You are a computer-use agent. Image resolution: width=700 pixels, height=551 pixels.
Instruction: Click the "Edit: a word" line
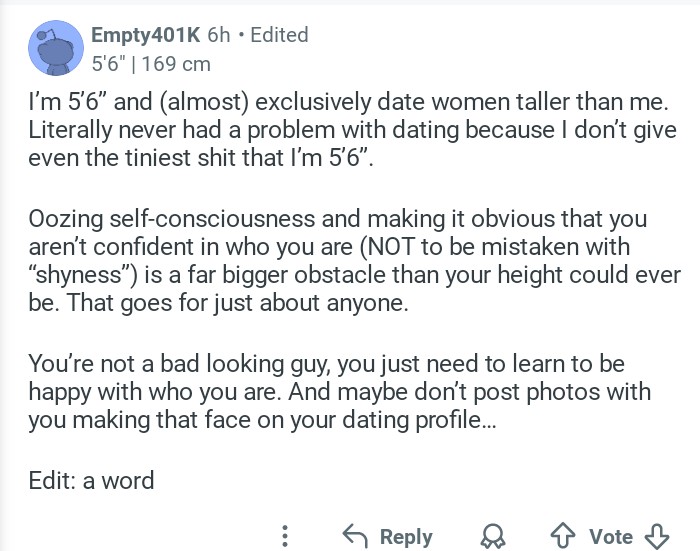(92, 480)
